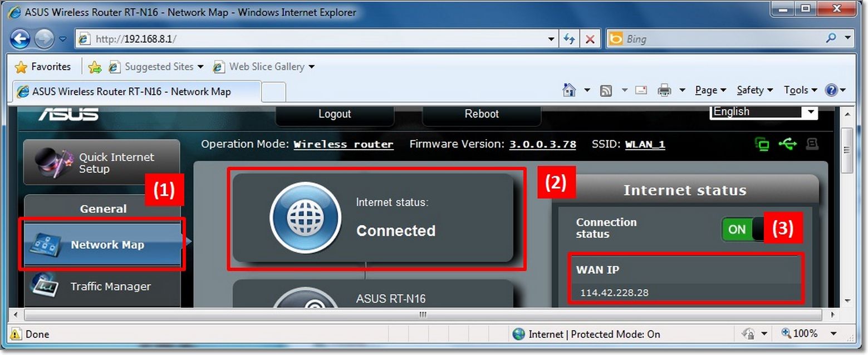The width and height of the screenshot is (868, 355).
Task: Select Network Map in the sidebar
Action: 101,245
